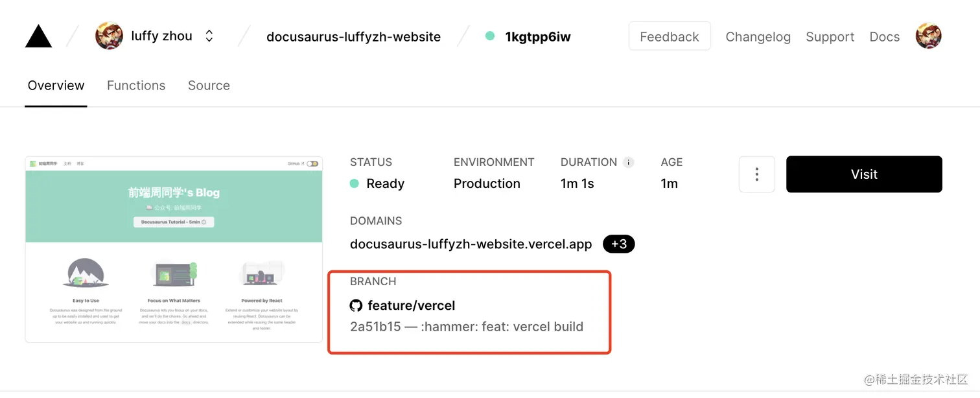980x398 pixels.
Task: Open the three-dot more options menu
Action: tap(756, 174)
